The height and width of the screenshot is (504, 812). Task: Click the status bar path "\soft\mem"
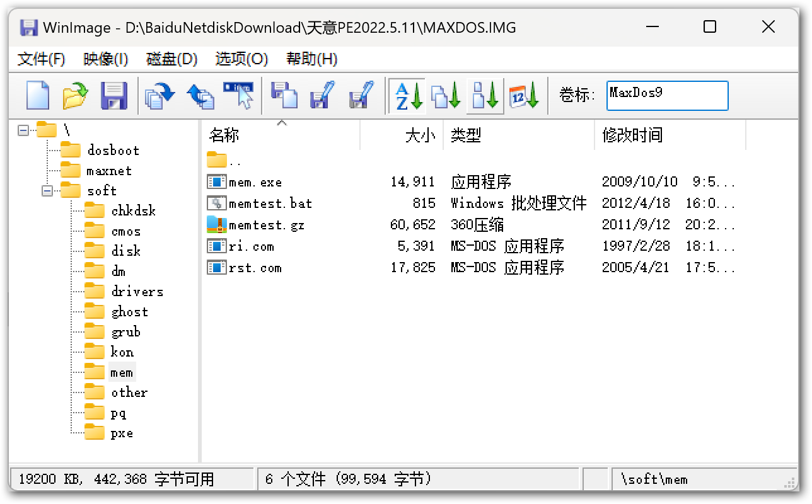pos(654,479)
